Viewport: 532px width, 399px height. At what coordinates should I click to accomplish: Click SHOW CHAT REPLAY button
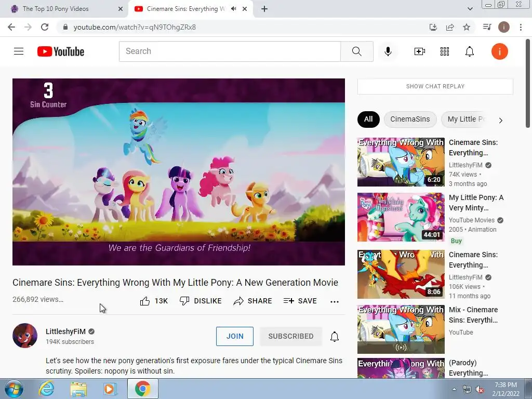point(435,87)
